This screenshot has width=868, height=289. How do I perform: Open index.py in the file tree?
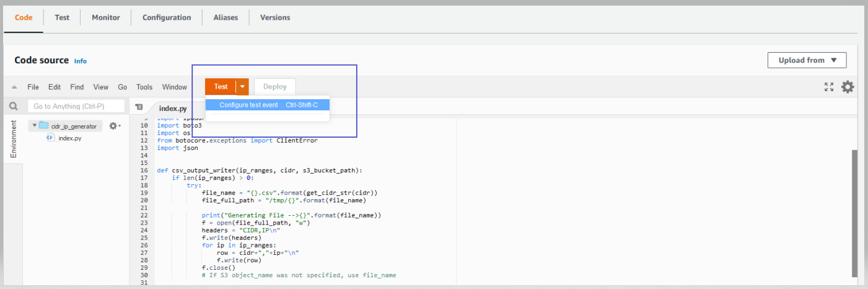70,138
